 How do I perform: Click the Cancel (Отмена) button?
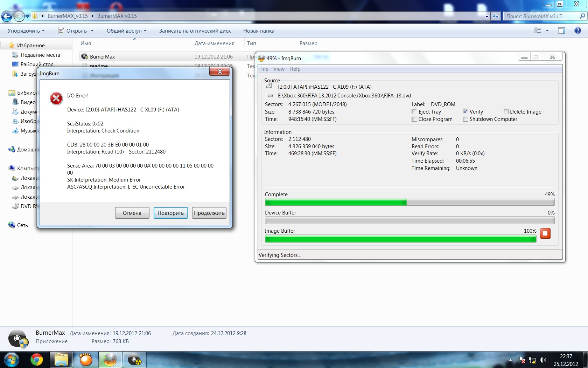[x=132, y=213]
